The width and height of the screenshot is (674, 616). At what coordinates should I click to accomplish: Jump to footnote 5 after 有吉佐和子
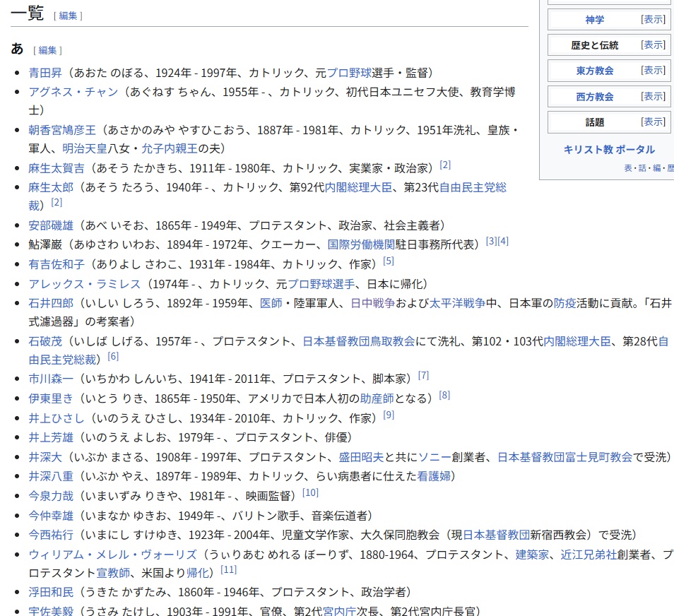pos(389,261)
